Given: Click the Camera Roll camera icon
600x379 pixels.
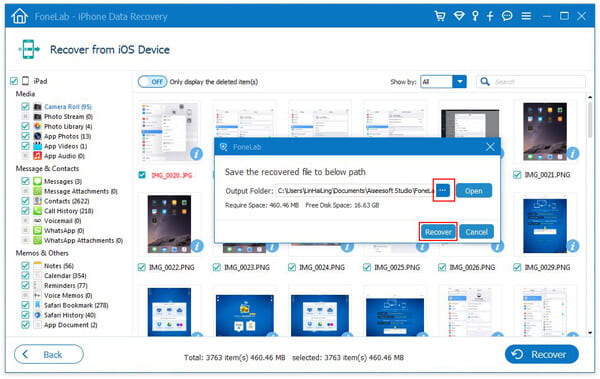Looking at the screenshot, I should [38, 106].
